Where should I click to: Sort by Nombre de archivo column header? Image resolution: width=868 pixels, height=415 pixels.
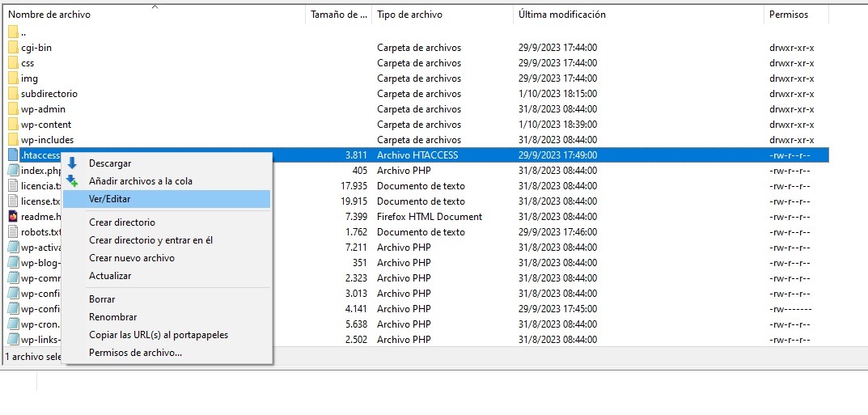(x=49, y=15)
